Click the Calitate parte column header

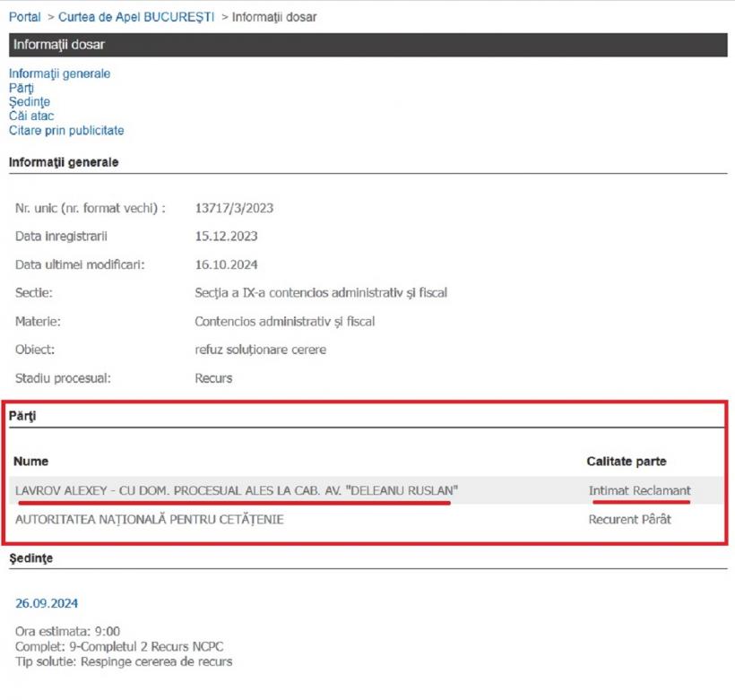coord(627,461)
